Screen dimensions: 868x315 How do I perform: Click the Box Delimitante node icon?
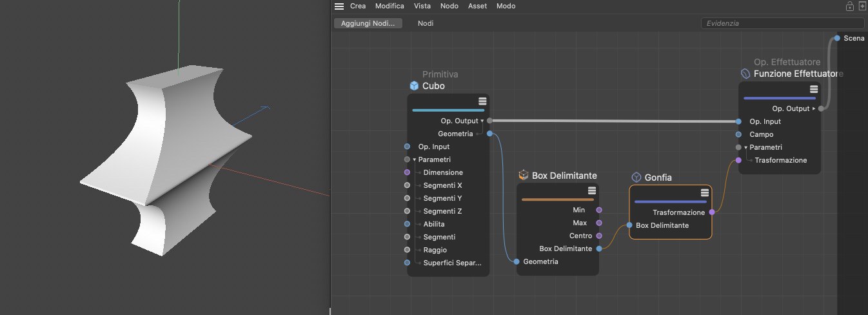[x=524, y=176]
